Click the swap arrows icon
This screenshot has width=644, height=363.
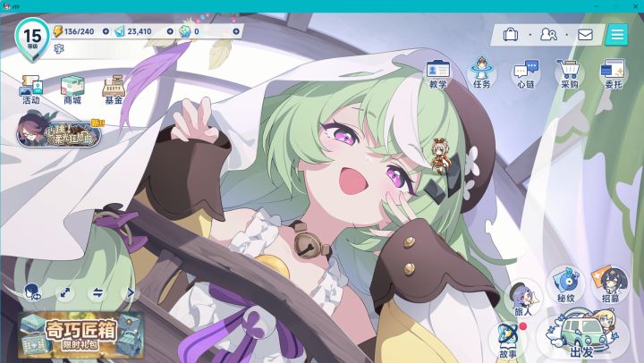[x=97, y=292]
